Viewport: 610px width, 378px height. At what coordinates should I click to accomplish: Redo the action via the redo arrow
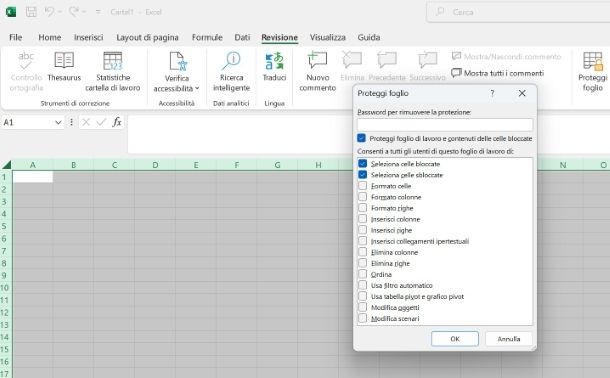tap(74, 12)
